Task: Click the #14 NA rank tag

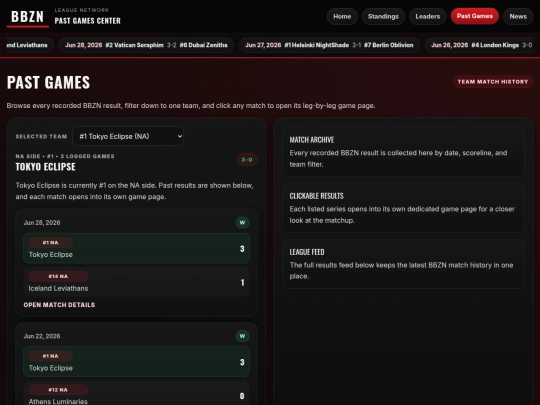Action: point(58,276)
